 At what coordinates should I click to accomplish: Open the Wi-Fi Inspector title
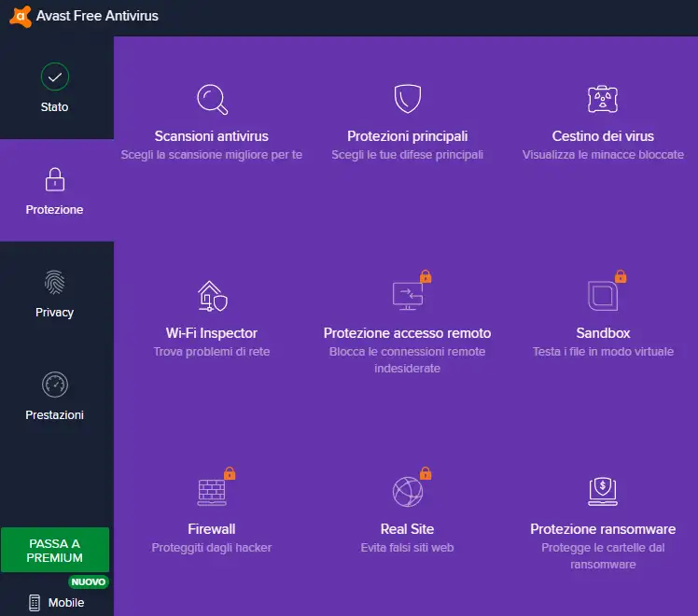pyautogui.click(x=212, y=333)
